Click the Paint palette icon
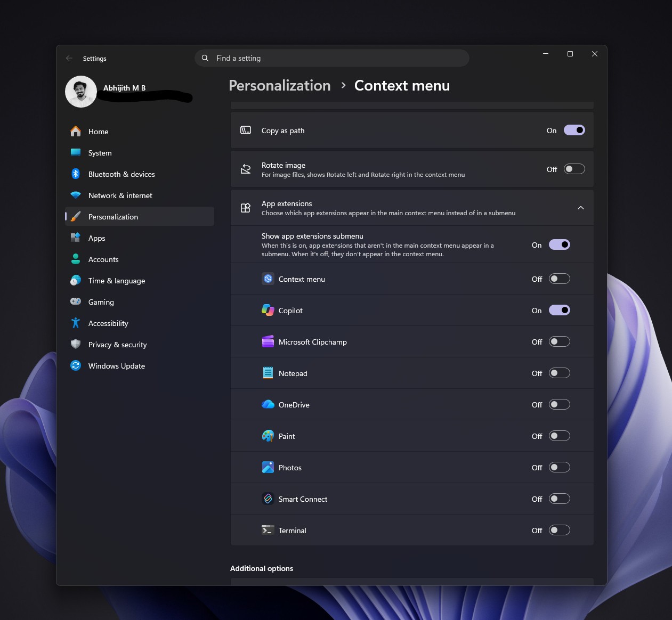The image size is (672, 620). tap(268, 436)
